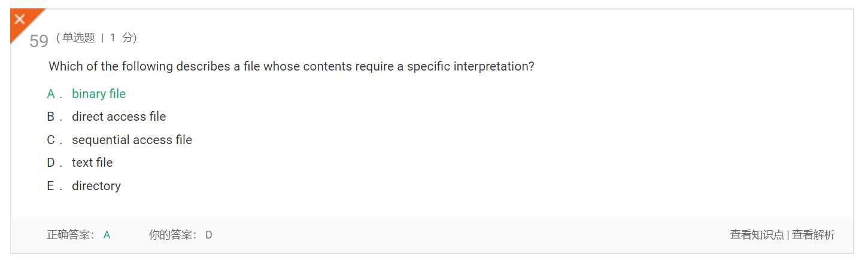The width and height of the screenshot is (868, 260).
Task: Select option C sequential access file
Action: (120, 140)
